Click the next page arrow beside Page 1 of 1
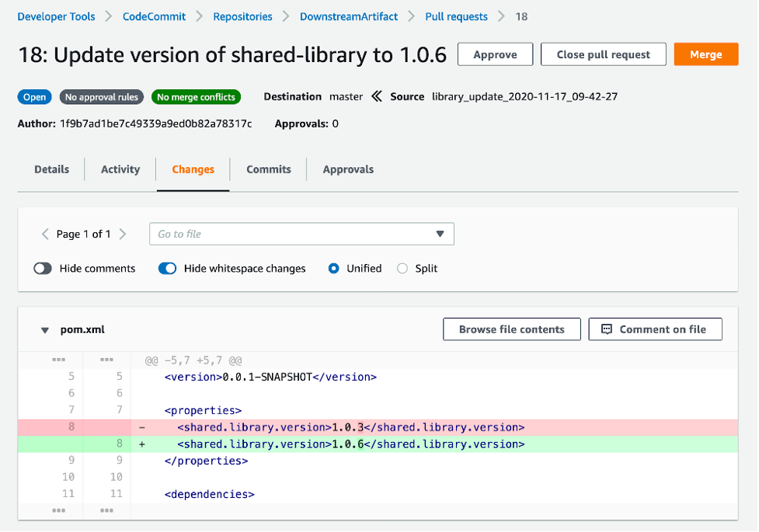This screenshot has height=532, width=759. pos(126,233)
